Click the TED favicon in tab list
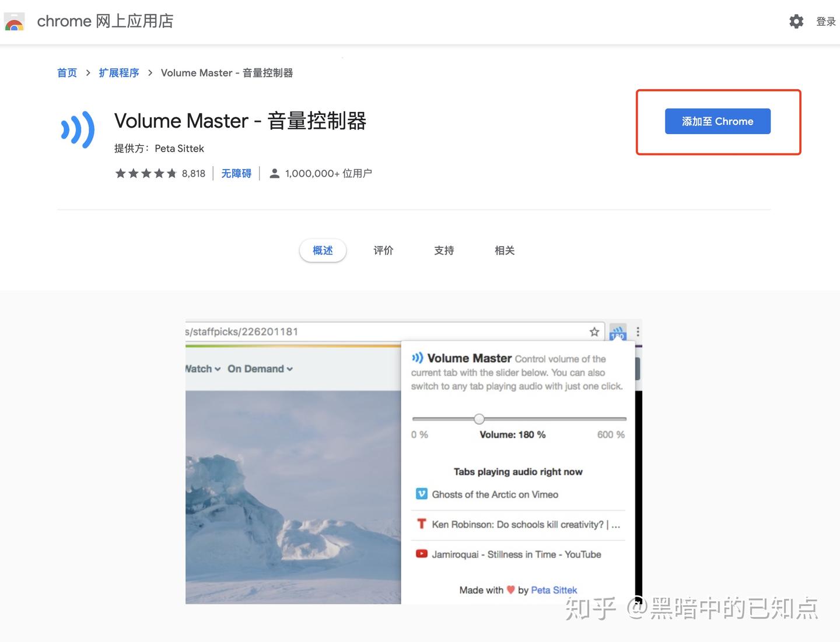Image resolution: width=840 pixels, height=642 pixels. (x=421, y=524)
